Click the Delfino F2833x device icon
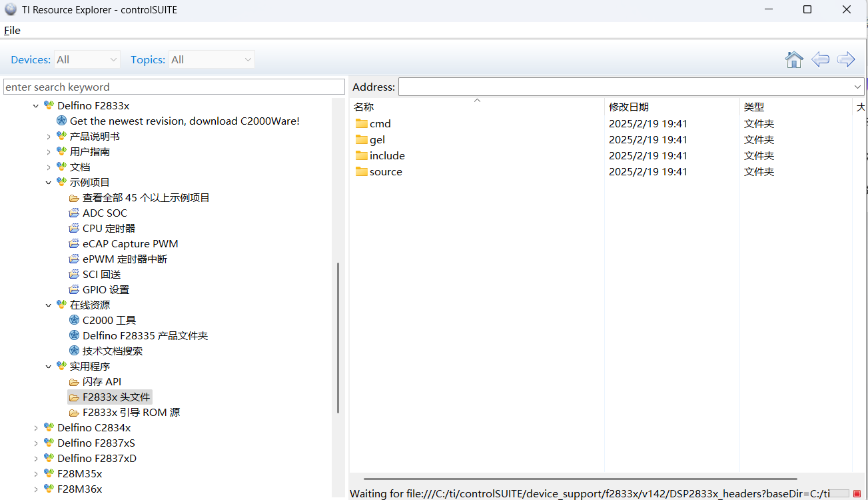This screenshot has height=500, width=868. click(x=49, y=105)
